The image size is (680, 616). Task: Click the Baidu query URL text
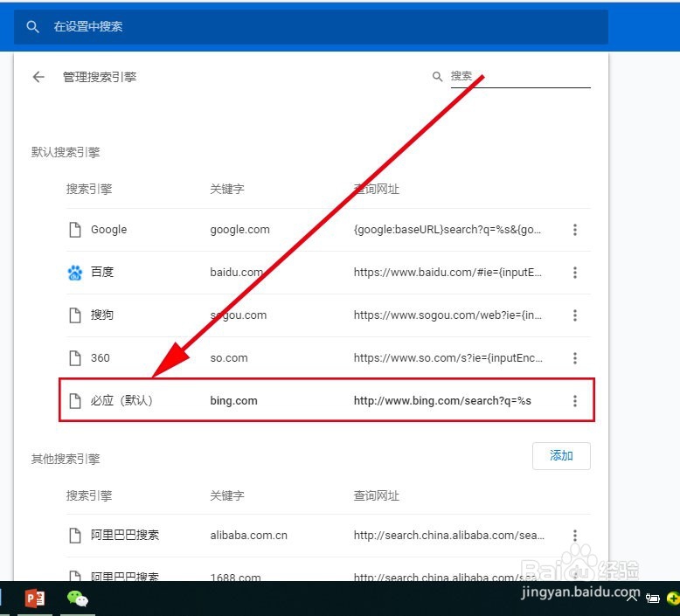448,273
